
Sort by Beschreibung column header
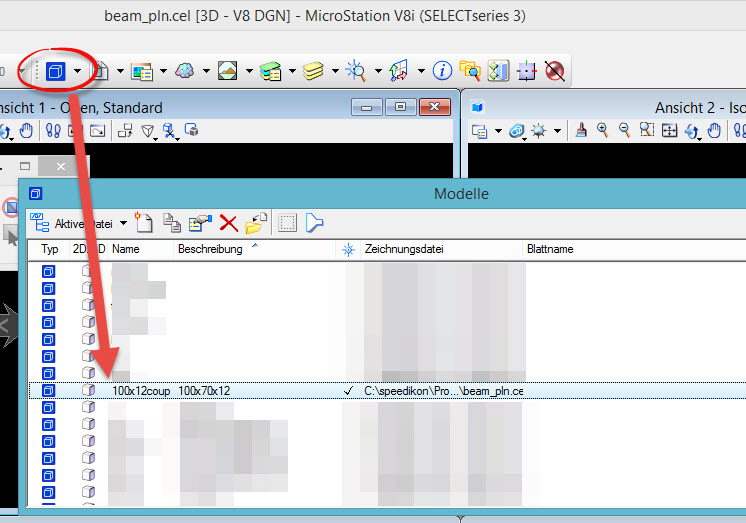[255, 249]
